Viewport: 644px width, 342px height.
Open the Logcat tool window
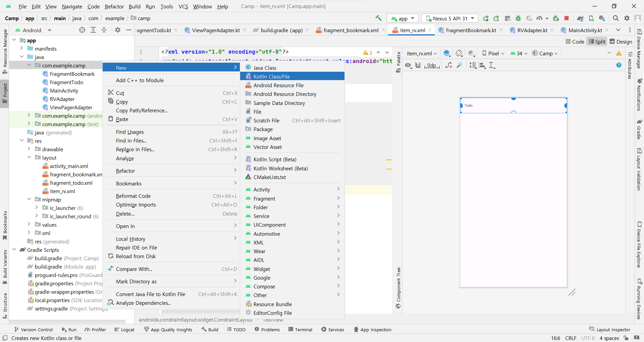[x=124, y=330]
